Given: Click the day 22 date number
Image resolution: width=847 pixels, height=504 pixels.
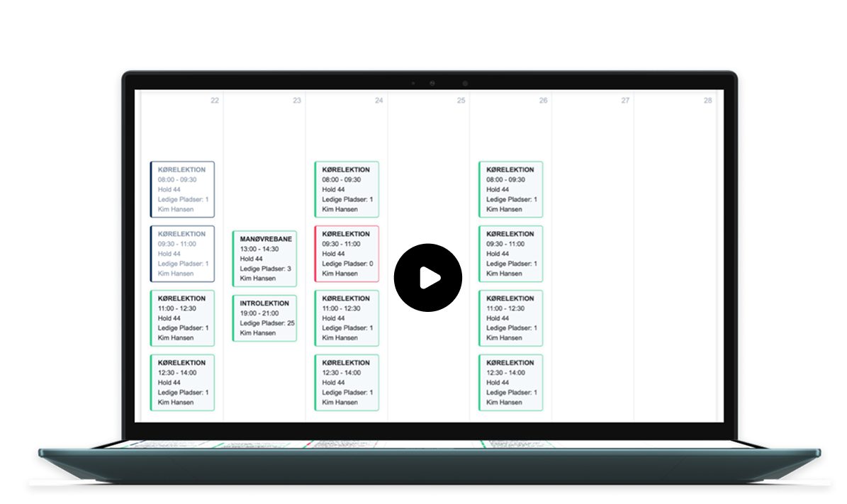Looking at the screenshot, I should (x=215, y=101).
